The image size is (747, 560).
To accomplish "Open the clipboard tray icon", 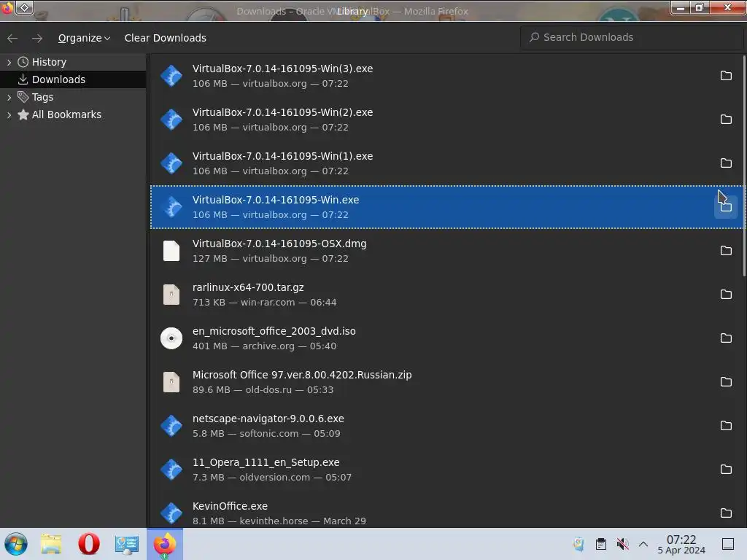I will [x=601, y=544].
